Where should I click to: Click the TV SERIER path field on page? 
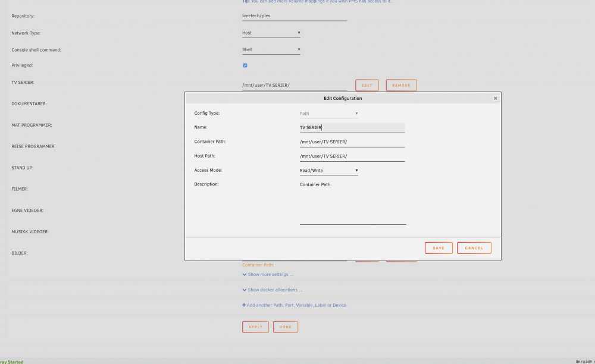pyautogui.click(x=295, y=85)
